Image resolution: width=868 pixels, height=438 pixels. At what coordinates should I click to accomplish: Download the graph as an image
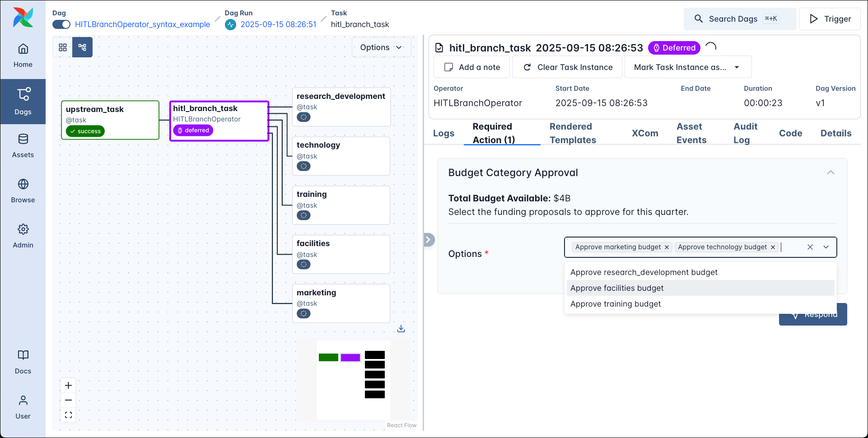coord(401,329)
